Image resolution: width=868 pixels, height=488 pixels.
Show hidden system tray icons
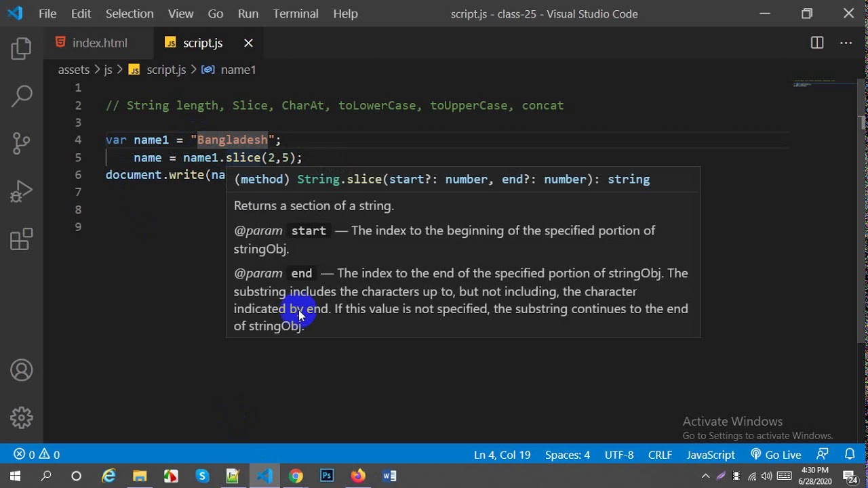tap(705, 476)
